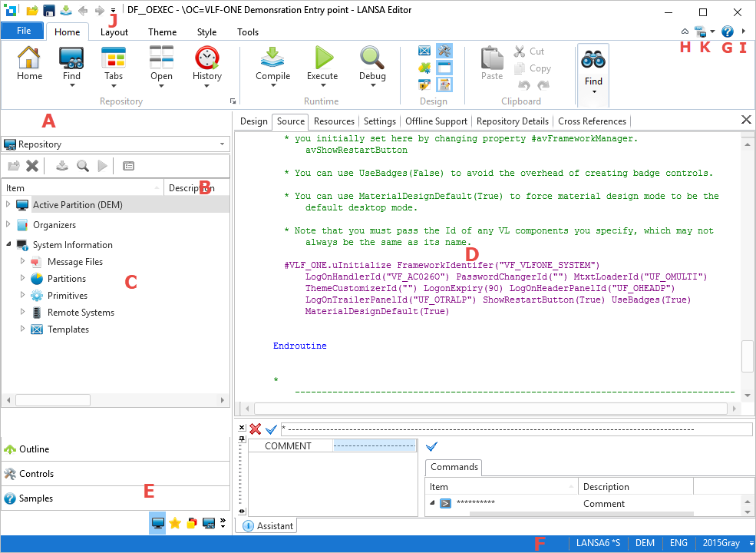Open Help with the blue question mark icon
This screenshot has width=756, height=553.
coord(727,31)
